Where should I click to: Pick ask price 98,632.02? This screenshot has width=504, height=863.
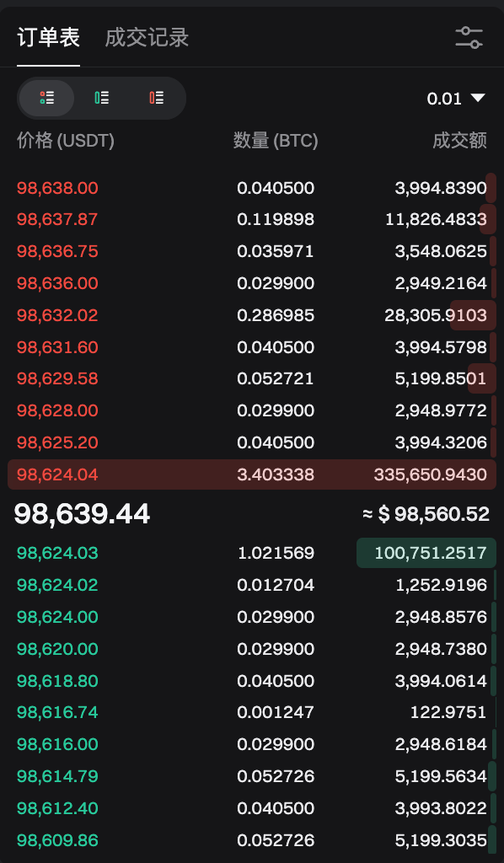point(57,315)
